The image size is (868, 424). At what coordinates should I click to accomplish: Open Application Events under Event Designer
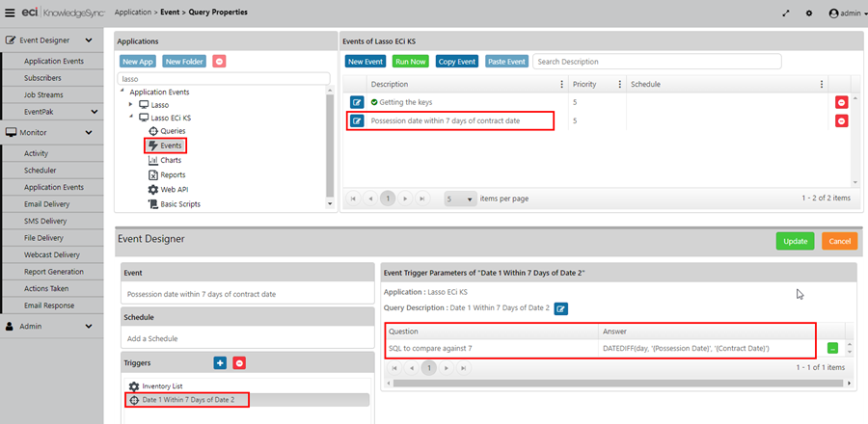coord(54,62)
